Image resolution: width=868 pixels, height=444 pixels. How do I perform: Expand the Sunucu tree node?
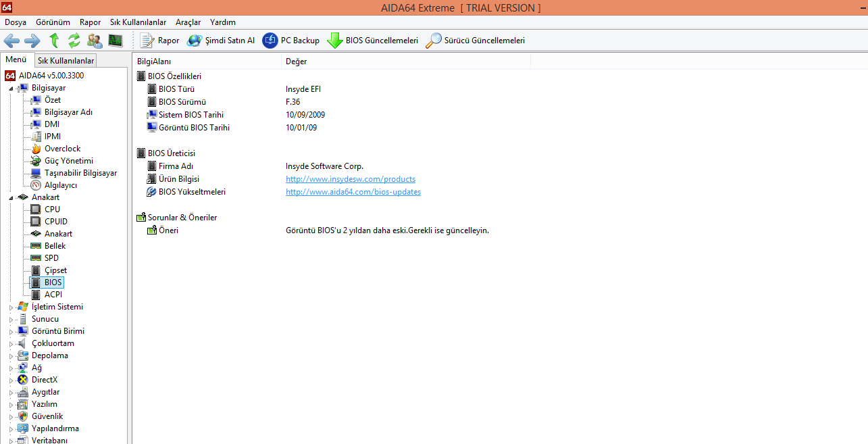click(11, 320)
